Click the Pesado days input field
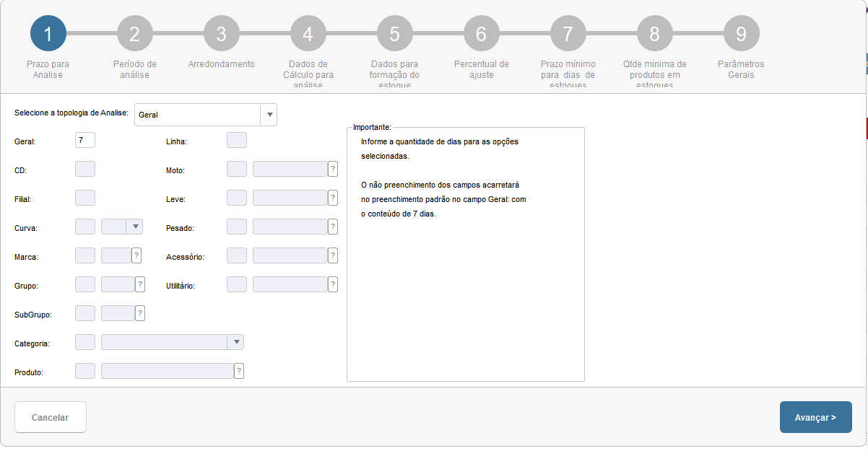The image size is (868, 451). tap(237, 227)
